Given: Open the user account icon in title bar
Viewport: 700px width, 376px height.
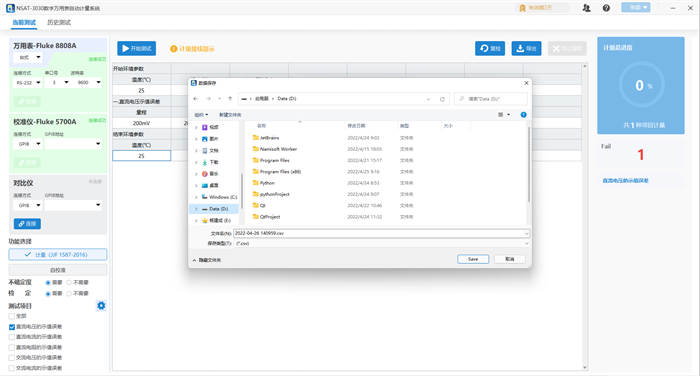Looking at the screenshot, I should coord(587,8).
